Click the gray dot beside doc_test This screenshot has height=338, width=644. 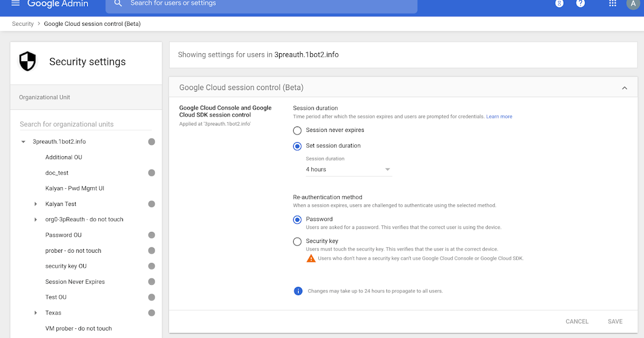click(151, 173)
